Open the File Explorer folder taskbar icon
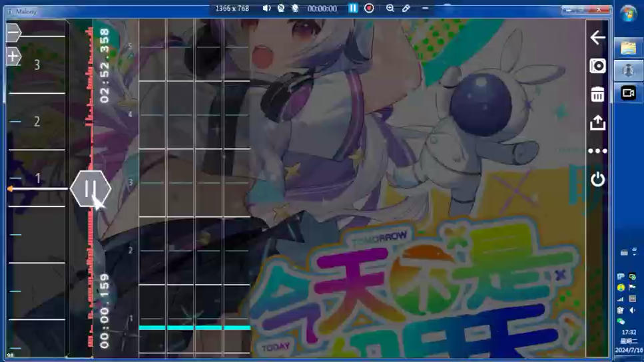The height and width of the screenshot is (362, 644). (x=629, y=48)
